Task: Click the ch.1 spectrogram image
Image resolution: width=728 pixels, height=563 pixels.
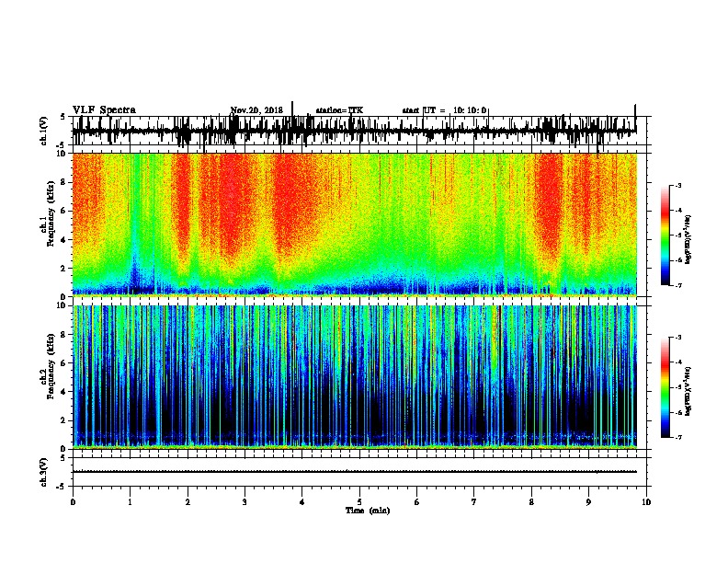Action: [354, 224]
